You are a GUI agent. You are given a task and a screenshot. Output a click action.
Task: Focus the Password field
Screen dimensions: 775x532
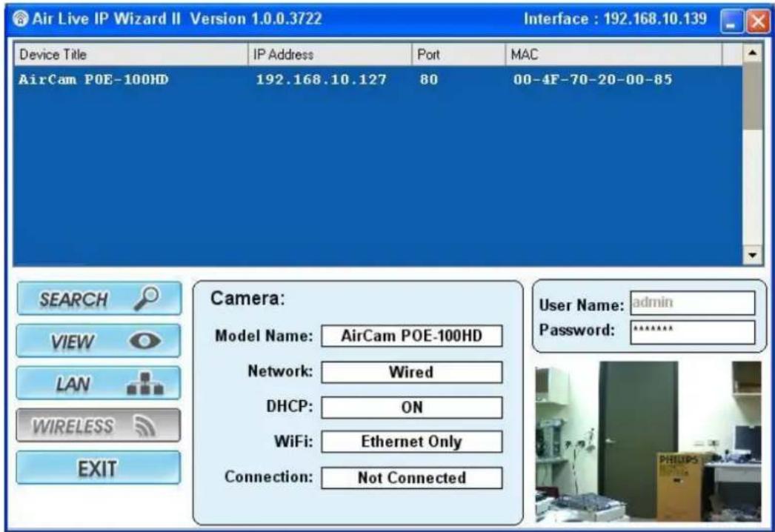tap(693, 332)
